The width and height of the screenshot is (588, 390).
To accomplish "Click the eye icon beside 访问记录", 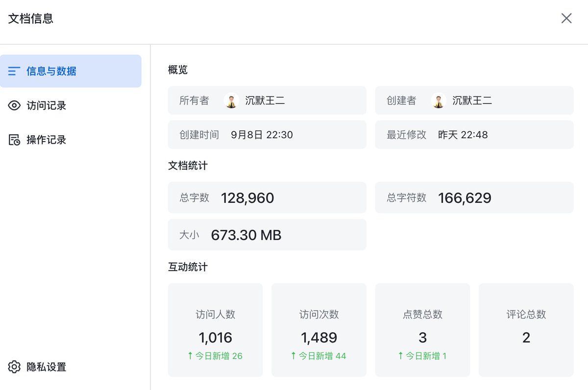I will tap(14, 105).
